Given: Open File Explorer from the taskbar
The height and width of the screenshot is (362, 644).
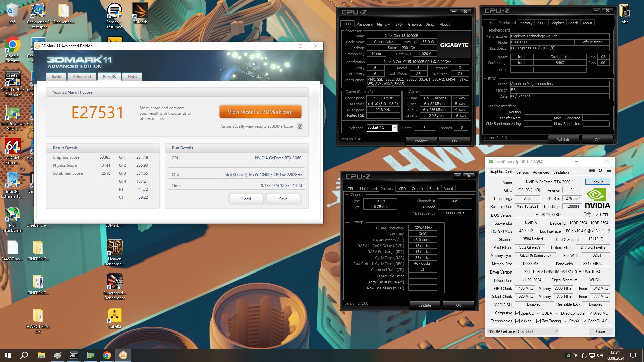Looking at the screenshot, I should coord(41,355).
